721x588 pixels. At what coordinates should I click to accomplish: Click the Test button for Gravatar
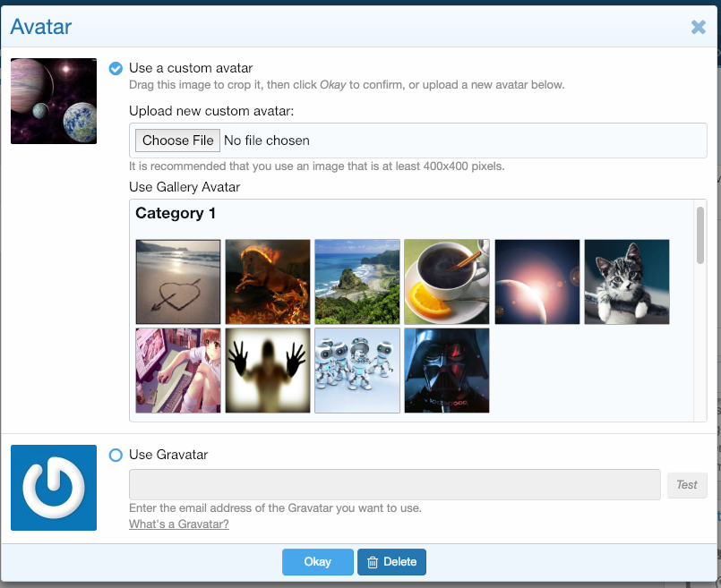pyautogui.click(x=686, y=485)
